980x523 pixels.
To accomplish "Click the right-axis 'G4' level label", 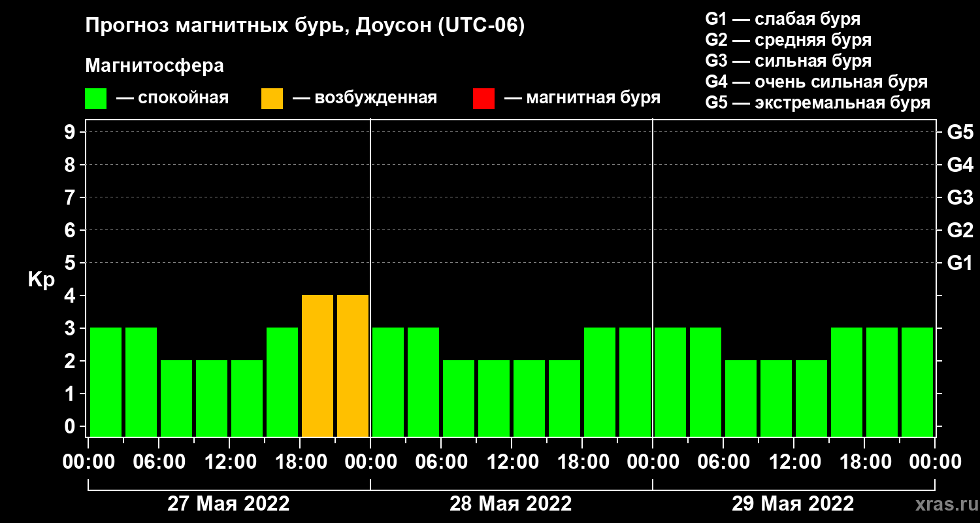I will click(960, 165).
